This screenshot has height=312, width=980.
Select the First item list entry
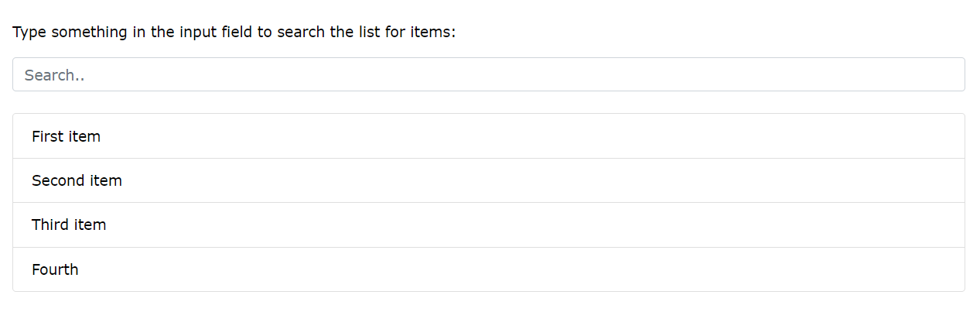(x=488, y=136)
